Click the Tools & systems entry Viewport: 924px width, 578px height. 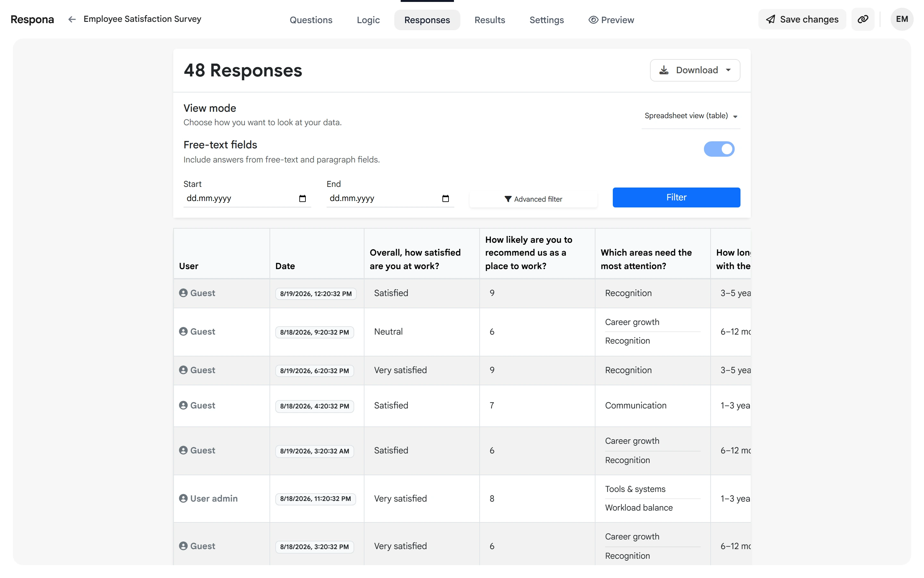coord(635,489)
